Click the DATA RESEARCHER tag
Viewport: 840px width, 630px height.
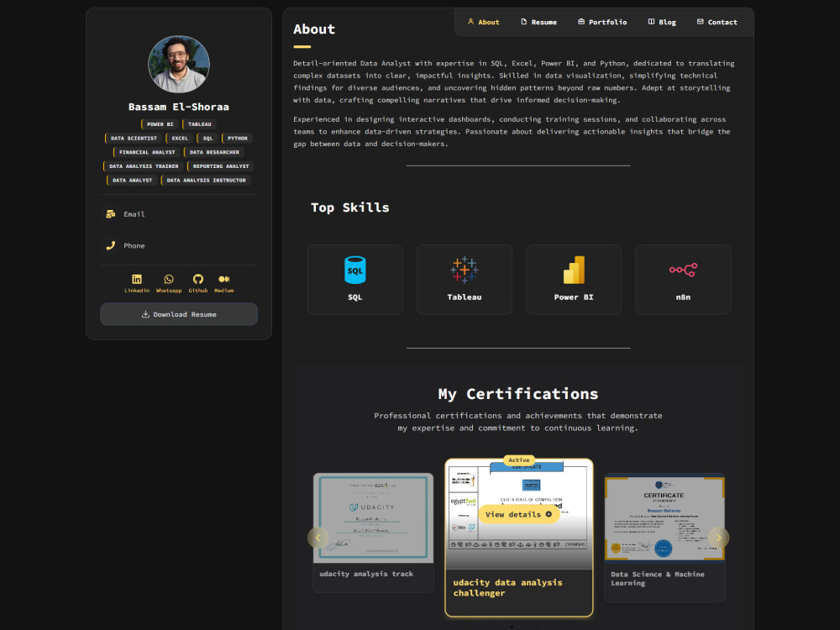[x=214, y=152]
